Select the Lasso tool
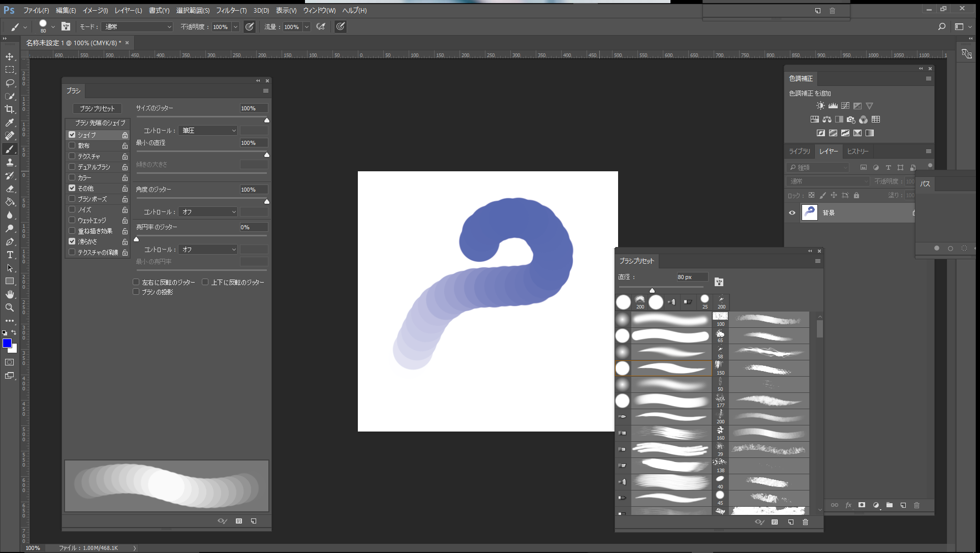The height and width of the screenshot is (553, 980). (x=10, y=83)
